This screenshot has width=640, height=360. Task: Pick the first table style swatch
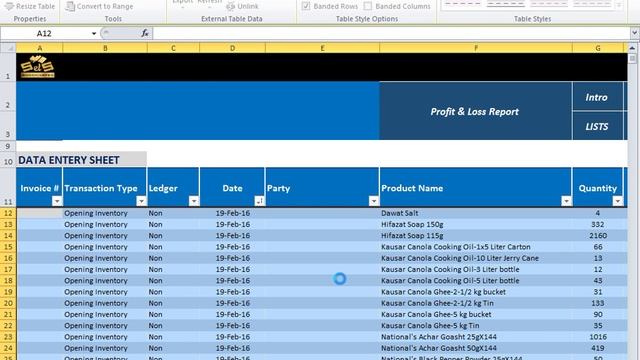point(462,4)
